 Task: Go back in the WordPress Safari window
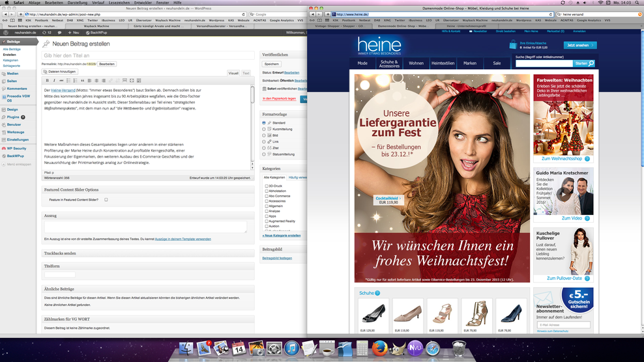point(5,14)
